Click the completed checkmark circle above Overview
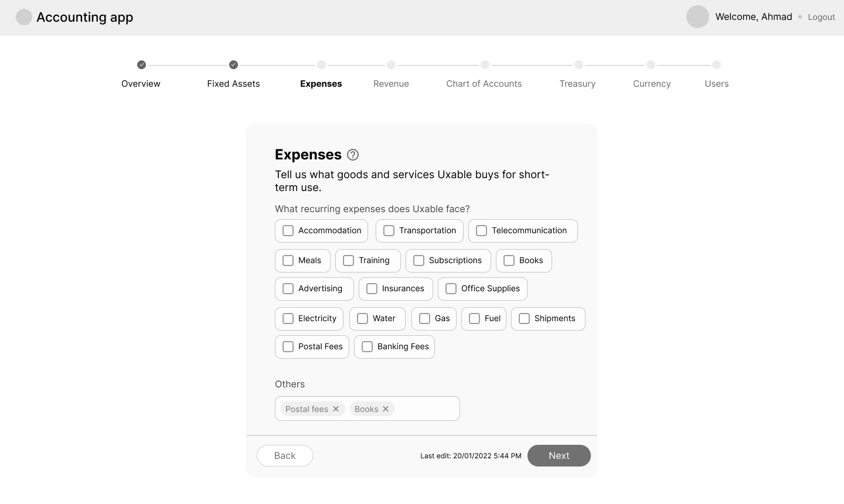The width and height of the screenshot is (844, 504). coord(141,65)
